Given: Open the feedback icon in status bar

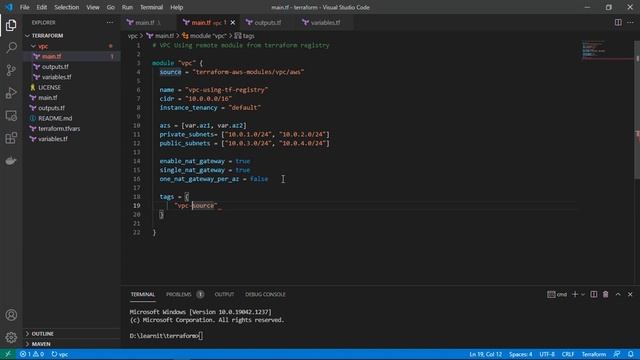Looking at the screenshot, I should [x=617, y=354].
